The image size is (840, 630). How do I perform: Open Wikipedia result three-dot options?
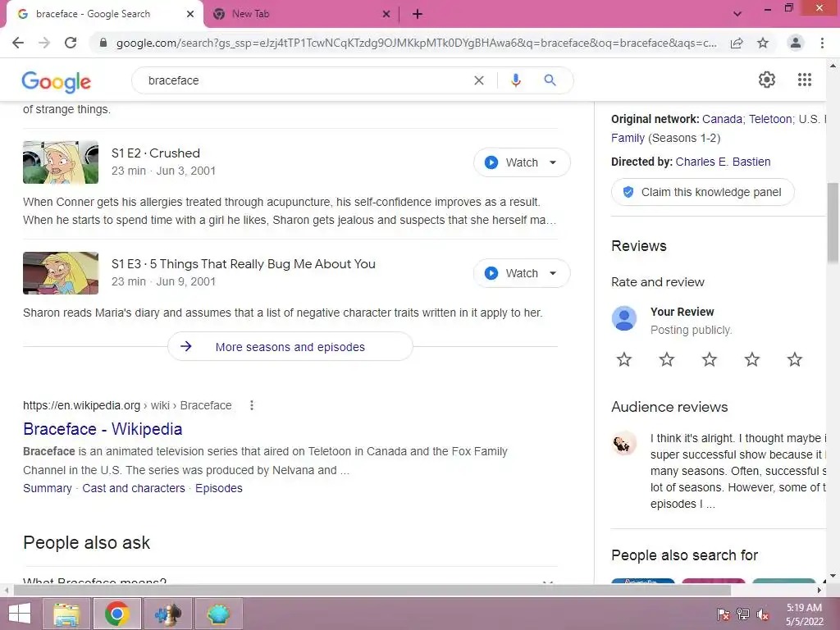pyautogui.click(x=251, y=405)
